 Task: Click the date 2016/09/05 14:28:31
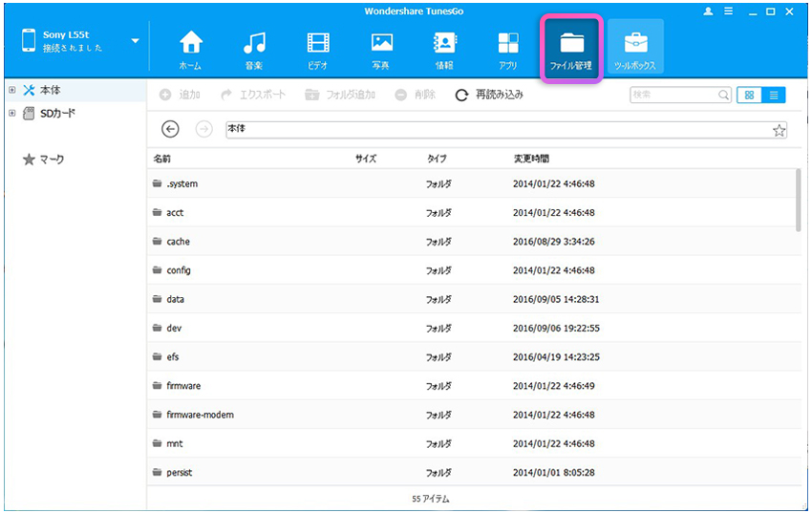point(556,299)
